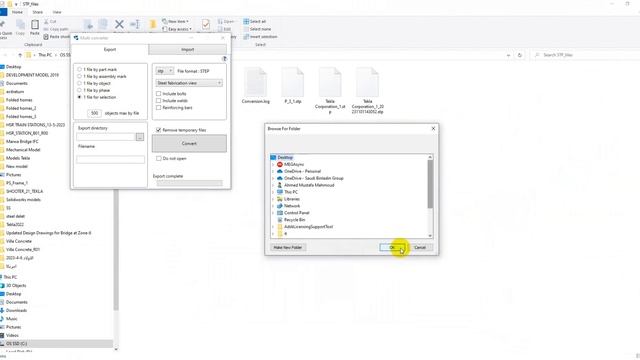Viewport: 640px width, 360px height.
Task: Select the Conversion.log file icon
Action: [x=256, y=82]
